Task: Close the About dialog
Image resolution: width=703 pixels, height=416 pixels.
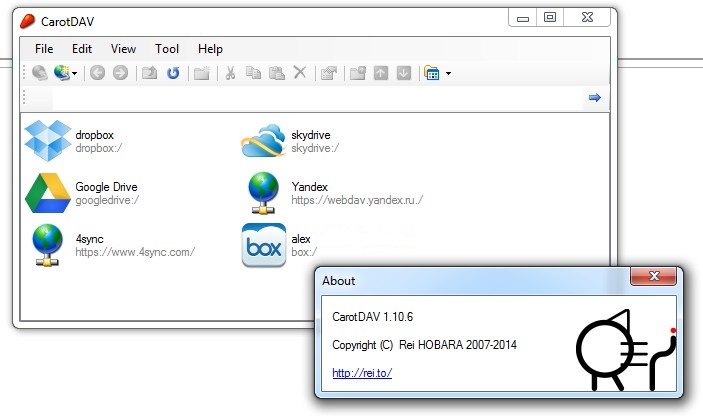Action: coord(654,276)
